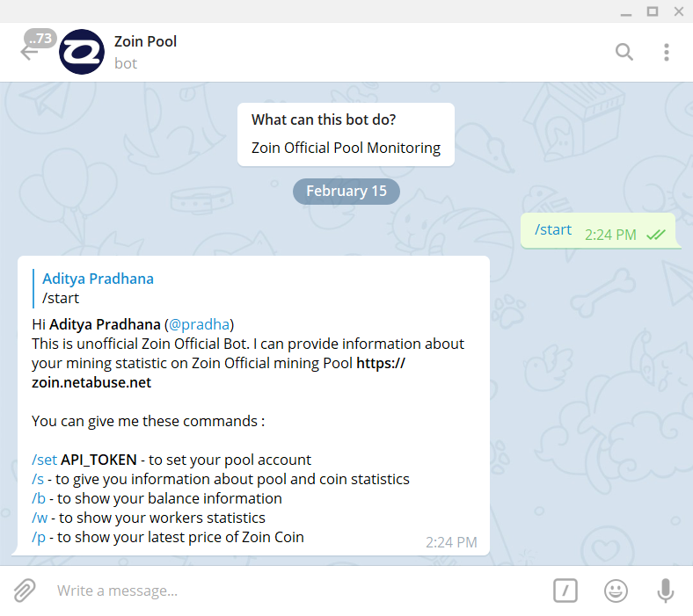Screen dimensions: 693x616
Task: Open the zoin.netabuse.net pool URL
Action: pos(218,373)
